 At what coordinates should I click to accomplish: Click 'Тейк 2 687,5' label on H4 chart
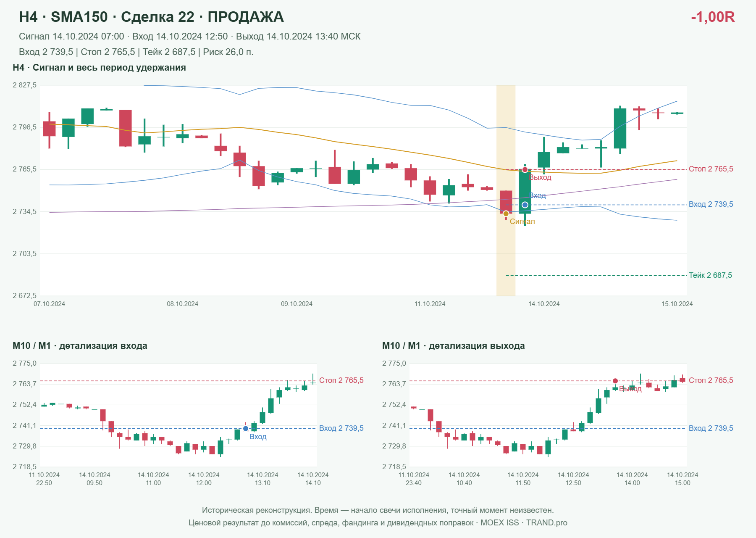(710, 275)
